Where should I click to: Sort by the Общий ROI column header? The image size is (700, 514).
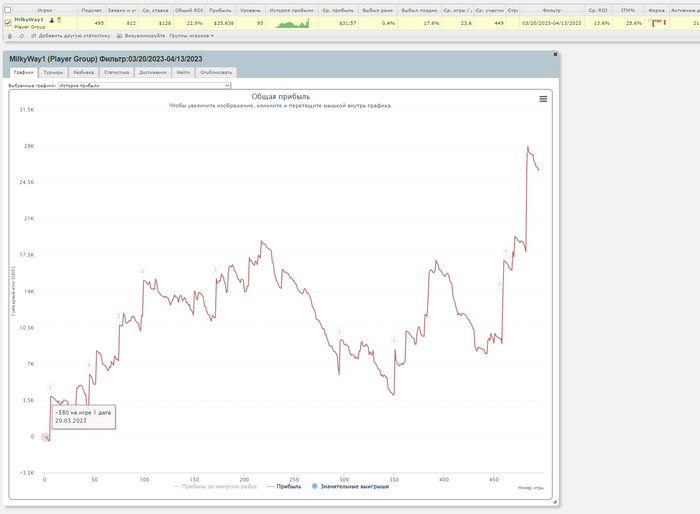[189, 10]
